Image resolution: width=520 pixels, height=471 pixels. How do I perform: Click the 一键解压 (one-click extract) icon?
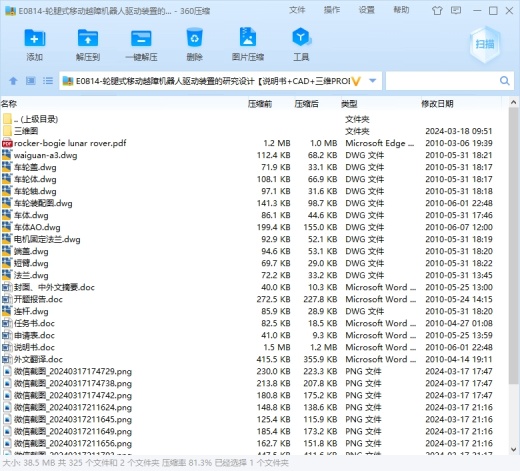pyautogui.click(x=141, y=38)
